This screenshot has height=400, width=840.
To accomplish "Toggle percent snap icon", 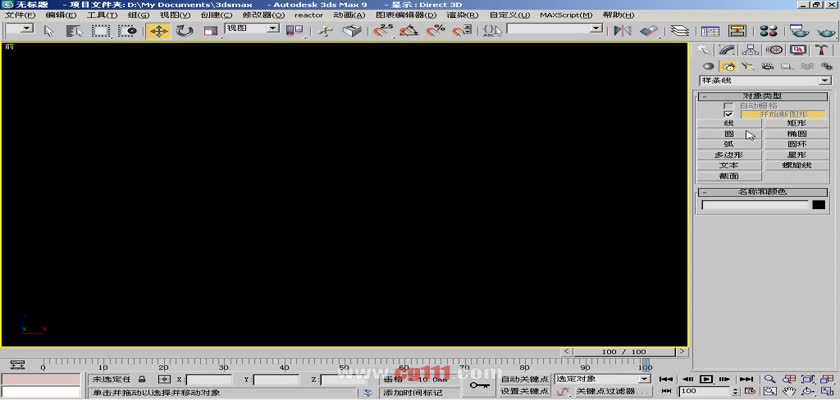I will pyautogui.click(x=436, y=31).
